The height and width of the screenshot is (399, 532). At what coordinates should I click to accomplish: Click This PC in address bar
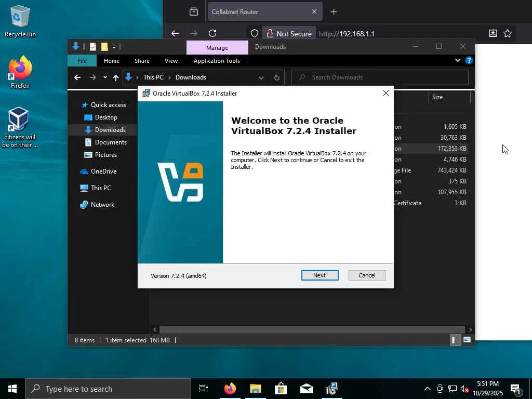pyautogui.click(x=153, y=77)
